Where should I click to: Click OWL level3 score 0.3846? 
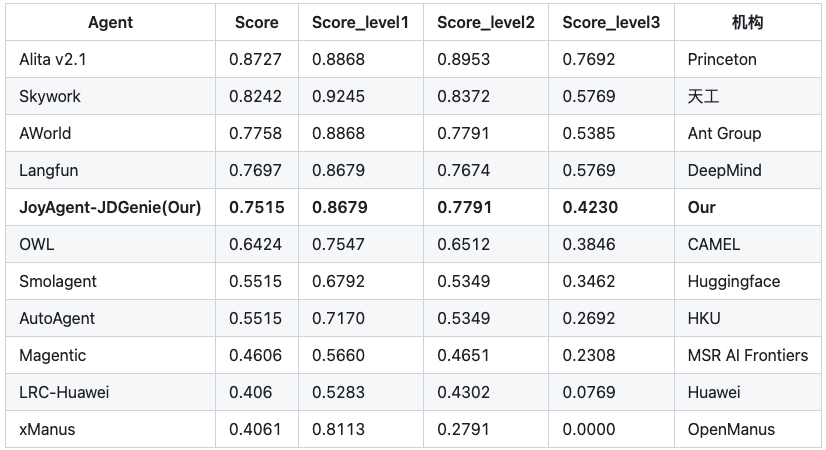click(x=588, y=244)
